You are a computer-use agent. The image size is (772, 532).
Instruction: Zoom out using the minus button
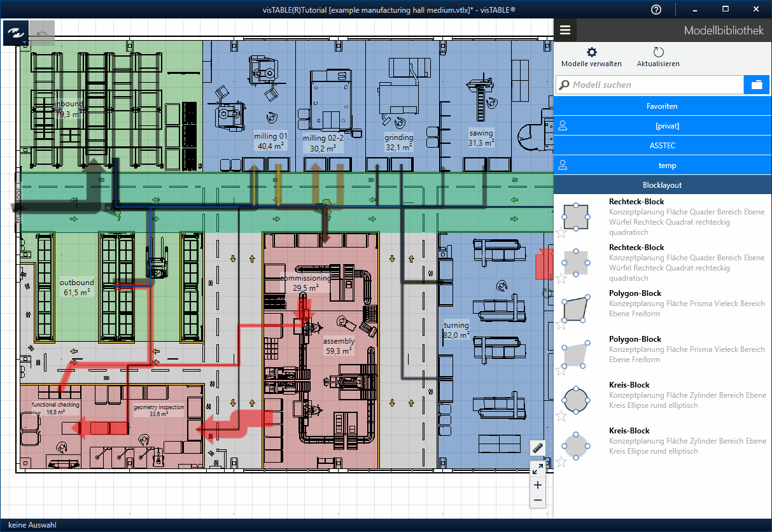(x=538, y=500)
